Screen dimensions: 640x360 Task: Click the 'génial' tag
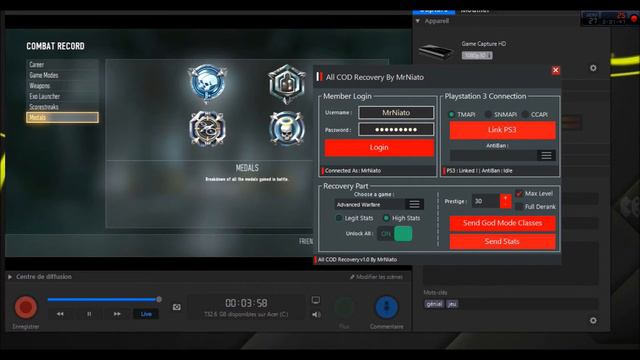pyautogui.click(x=434, y=304)
